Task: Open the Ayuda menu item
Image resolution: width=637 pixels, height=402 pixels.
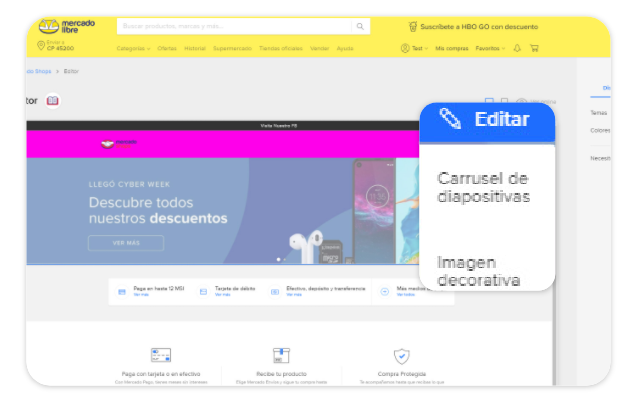Action: click(344, 48)
